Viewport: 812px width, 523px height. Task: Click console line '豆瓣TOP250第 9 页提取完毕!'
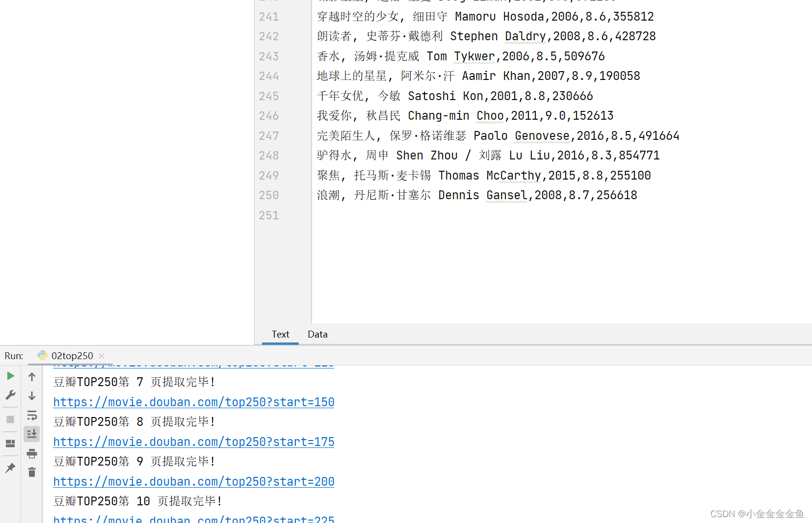[134, 462]
